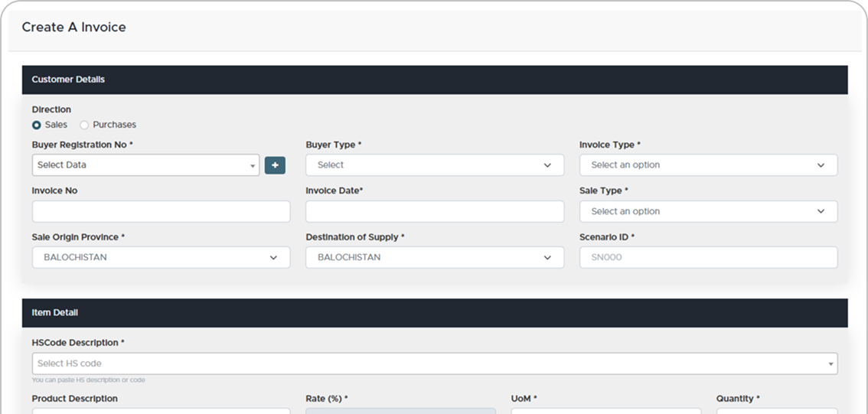Select the Sales radio button
868x414 pixels.
pyautogui.click(x=37, y=125)
